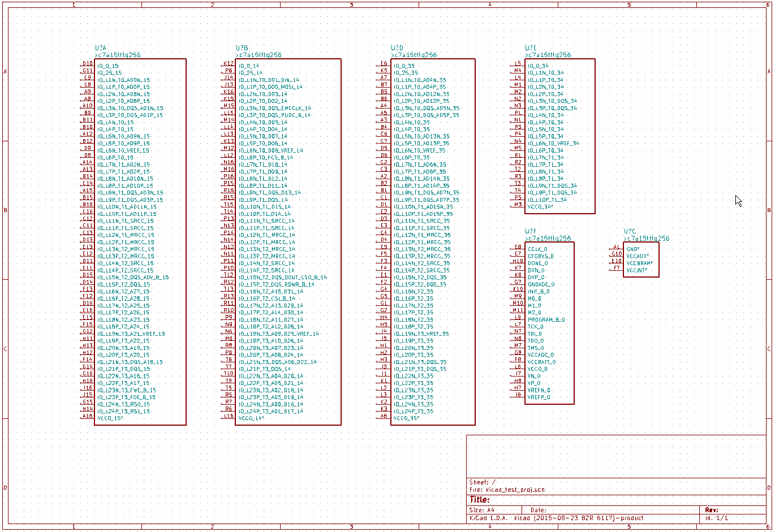Click pin IO_25_15 on unit A
The image size is (775, 532).
(x=110, y=73)
